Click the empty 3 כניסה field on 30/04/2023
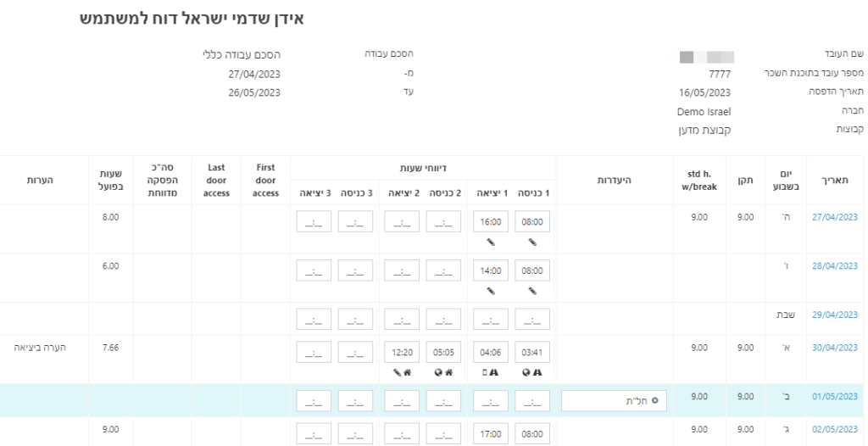868x446 pixels. click(x=355, y=352)
